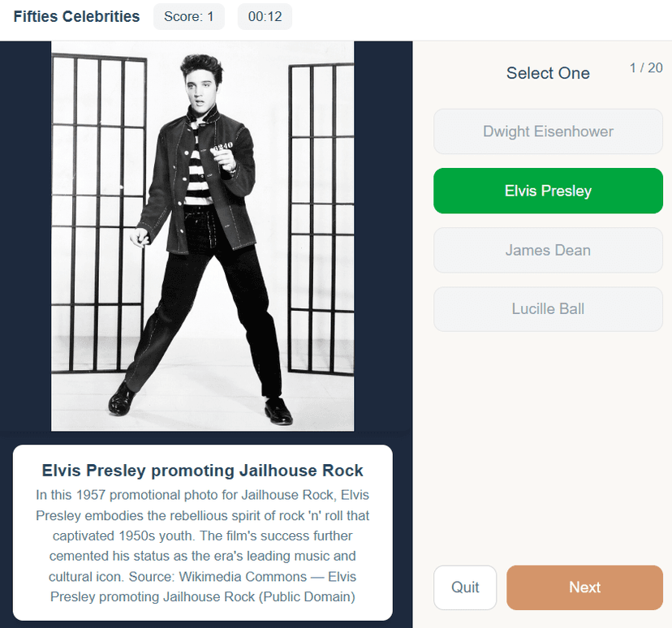Click the Elvis Presley promotional photo
Image resolution: width=672 pixels, height=628 pixels.
(203, 235)
